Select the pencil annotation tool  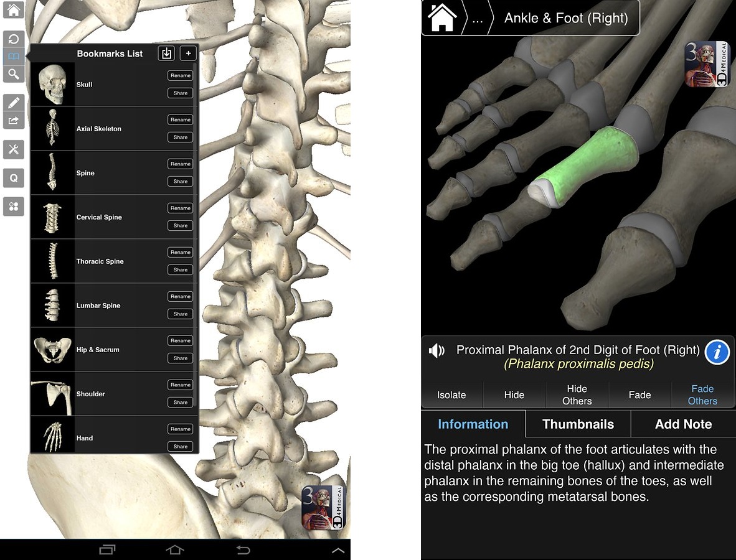[14, 102]
